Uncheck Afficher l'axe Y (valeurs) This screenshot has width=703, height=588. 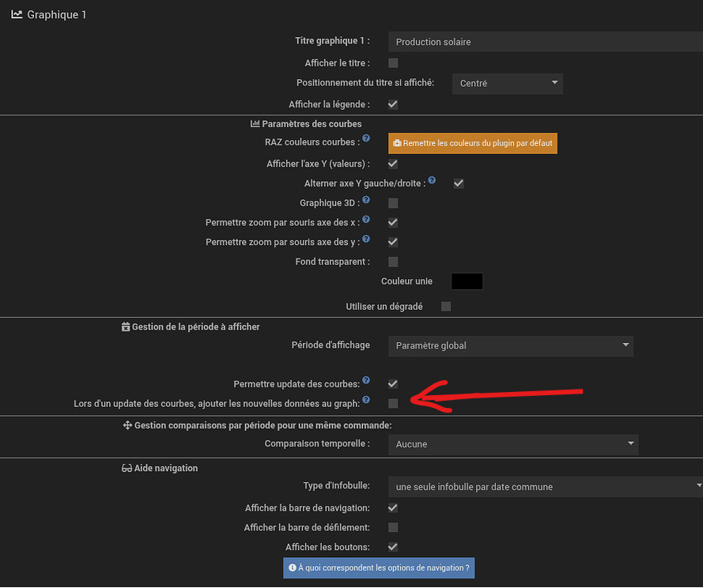pyautogui.click(x=393, y=164)
